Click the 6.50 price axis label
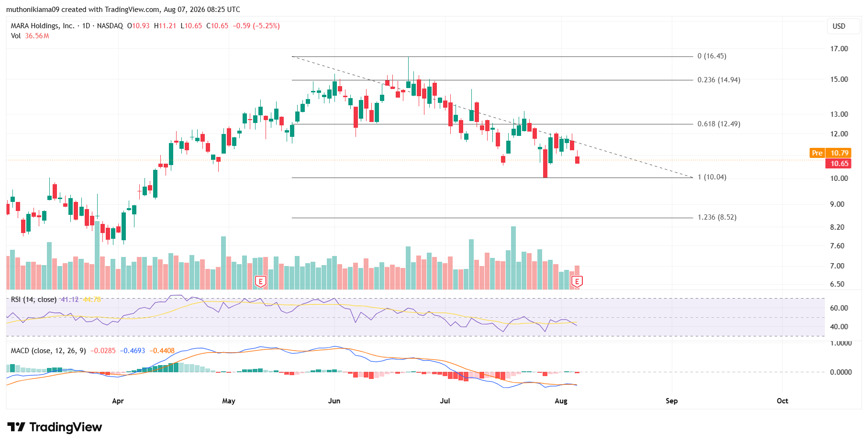 pos(837,284)
